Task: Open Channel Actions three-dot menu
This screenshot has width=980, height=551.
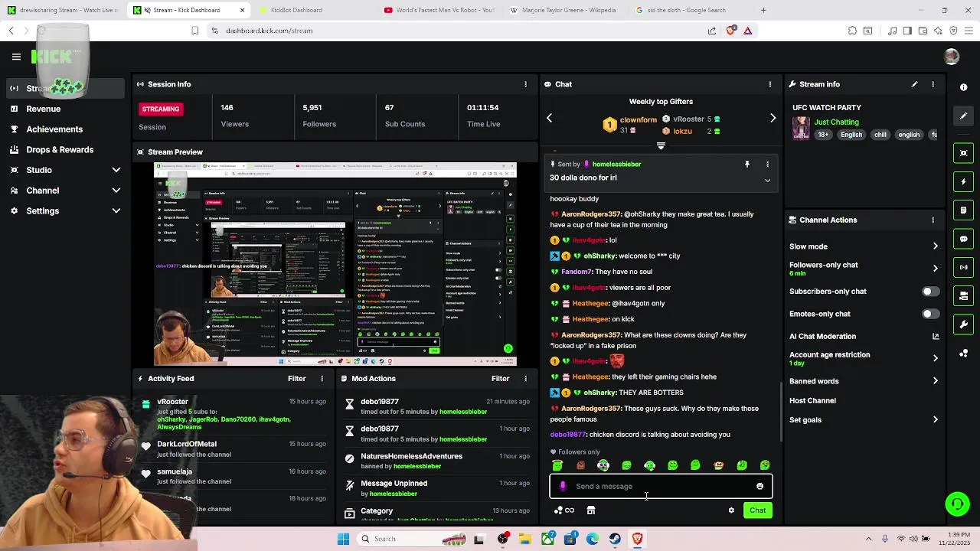Action: [x=933, y=220]
